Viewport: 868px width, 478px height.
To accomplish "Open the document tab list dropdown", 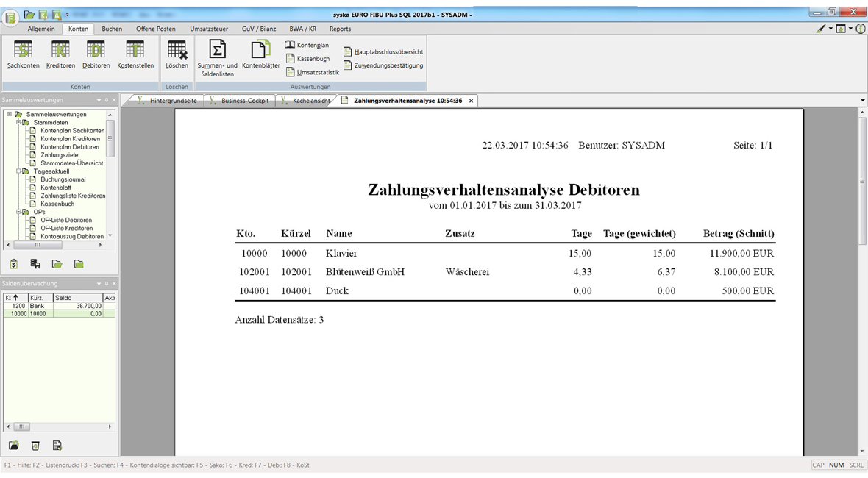I will coord(862,101).
